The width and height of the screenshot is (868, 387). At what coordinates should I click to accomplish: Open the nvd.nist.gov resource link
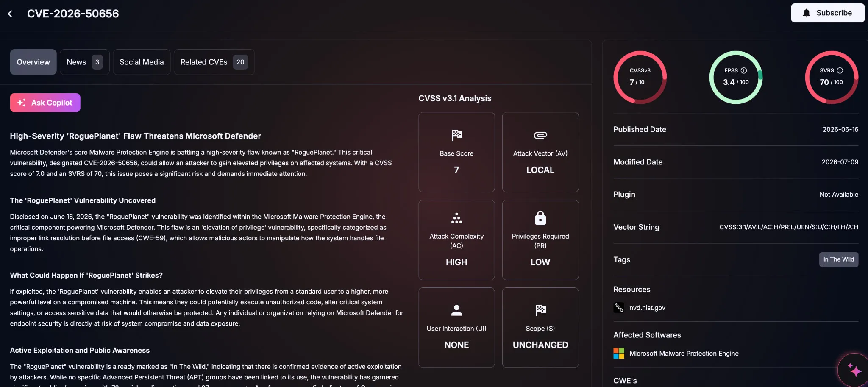(x=647, y=308)
